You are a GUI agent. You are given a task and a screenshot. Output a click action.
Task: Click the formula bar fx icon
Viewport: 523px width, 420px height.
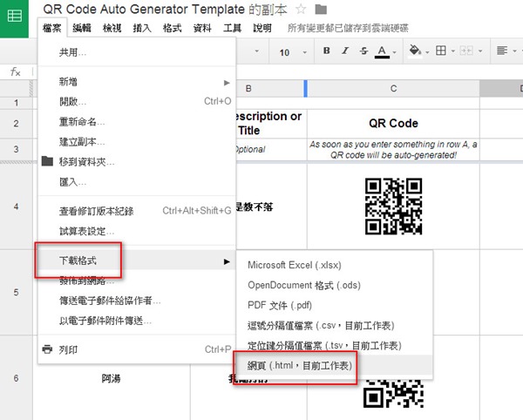16,71
